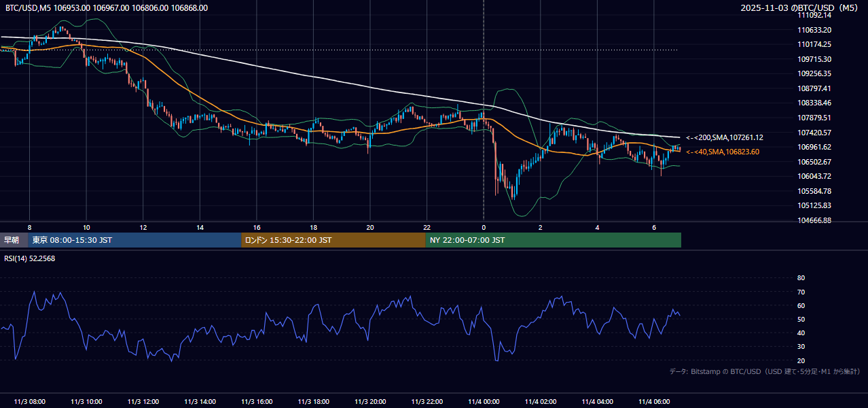Click the RSI(14) 52.2568 indicator label
Screen dimensions: 868x408
(x=30, y=258)
